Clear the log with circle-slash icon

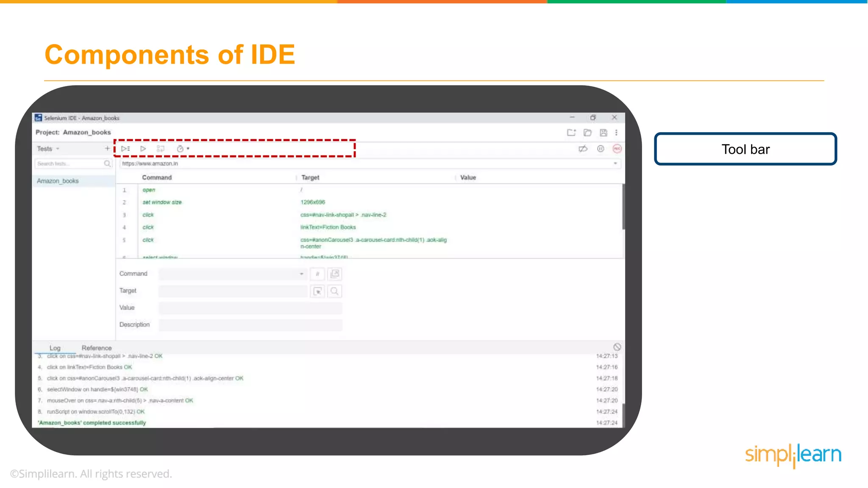617,347
